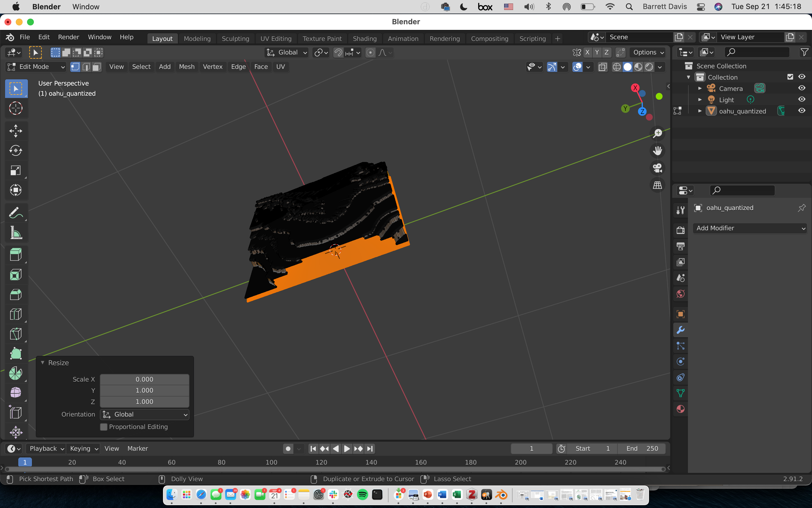This screenshot has width=812, height=508.
Task: Open the Vertex menu
Action: (213, 67)
